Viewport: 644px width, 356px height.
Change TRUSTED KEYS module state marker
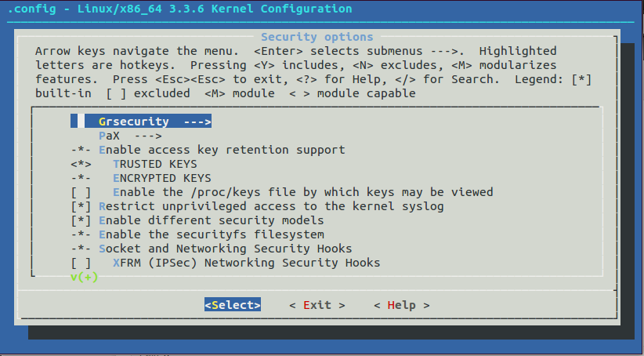click(81, 164)
